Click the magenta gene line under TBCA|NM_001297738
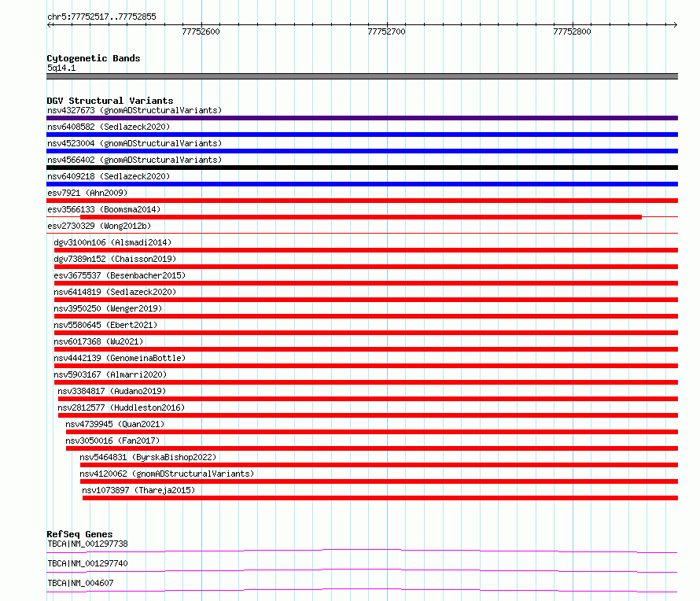Screen dimensions: 700x601 coord(362,551)
